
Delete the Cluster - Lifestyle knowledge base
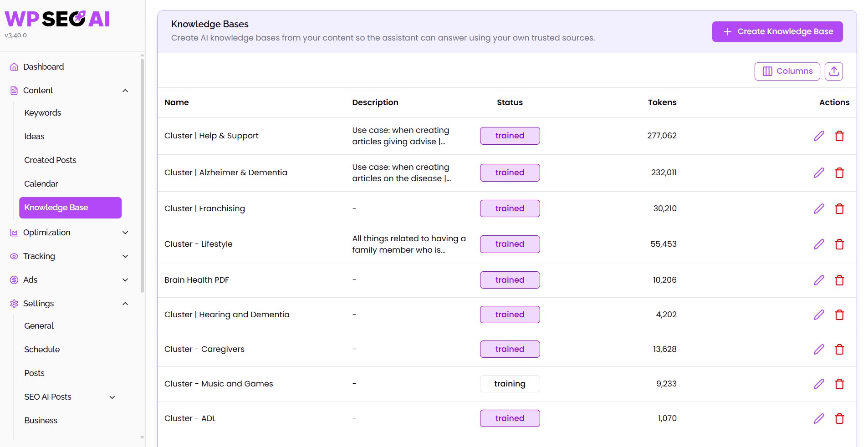(x=839, y=244)
